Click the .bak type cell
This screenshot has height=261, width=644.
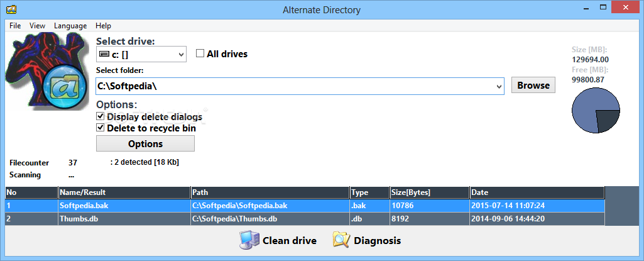[x=369, y=206]
